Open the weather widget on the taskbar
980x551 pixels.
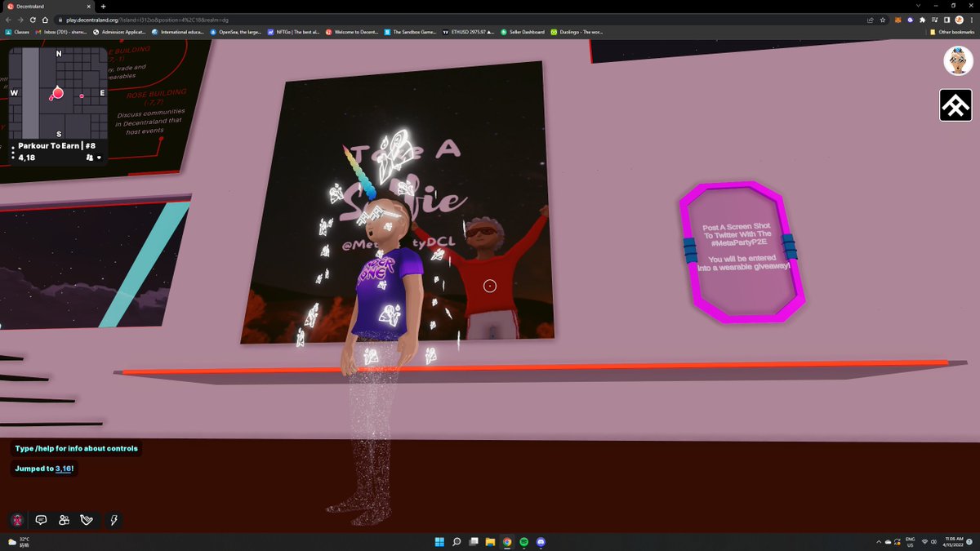click(20, 541)
